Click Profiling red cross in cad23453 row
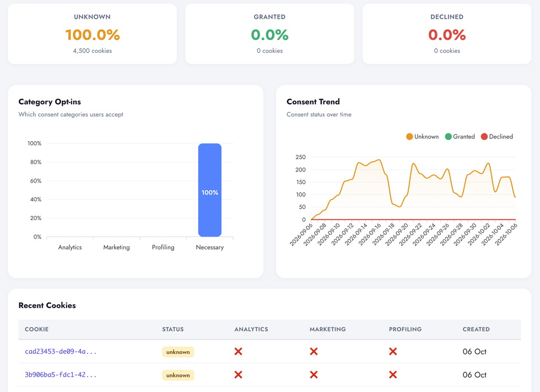540x392 pixels. [x=393, y=352]
